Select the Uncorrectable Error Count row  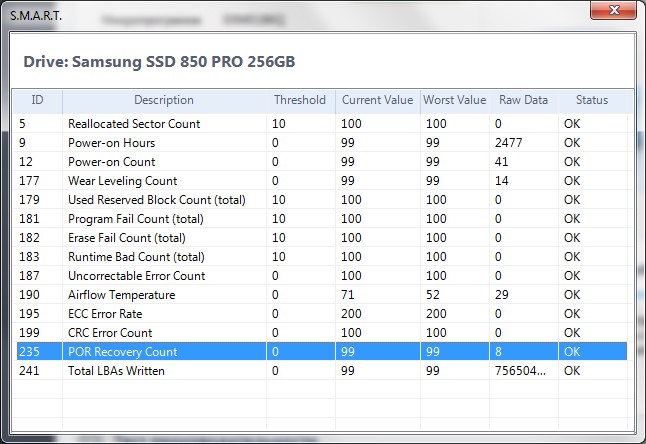tap(322, 275)
